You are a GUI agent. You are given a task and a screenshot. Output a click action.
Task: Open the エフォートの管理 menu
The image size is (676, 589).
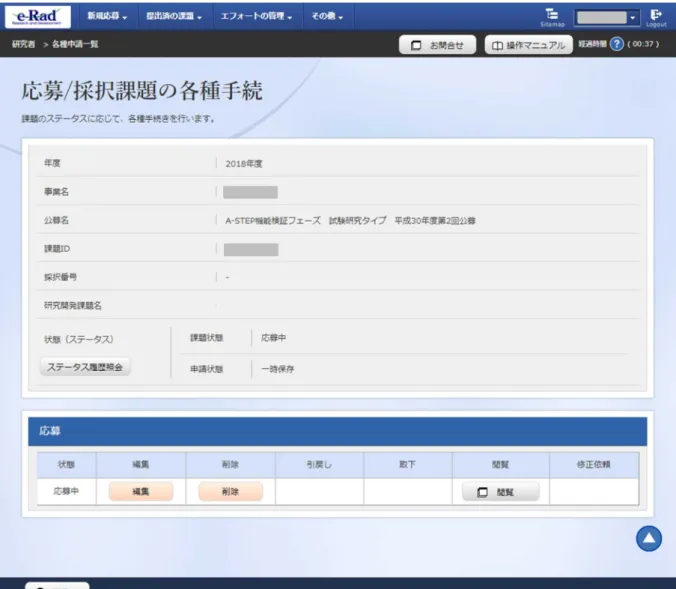(256, 16)
